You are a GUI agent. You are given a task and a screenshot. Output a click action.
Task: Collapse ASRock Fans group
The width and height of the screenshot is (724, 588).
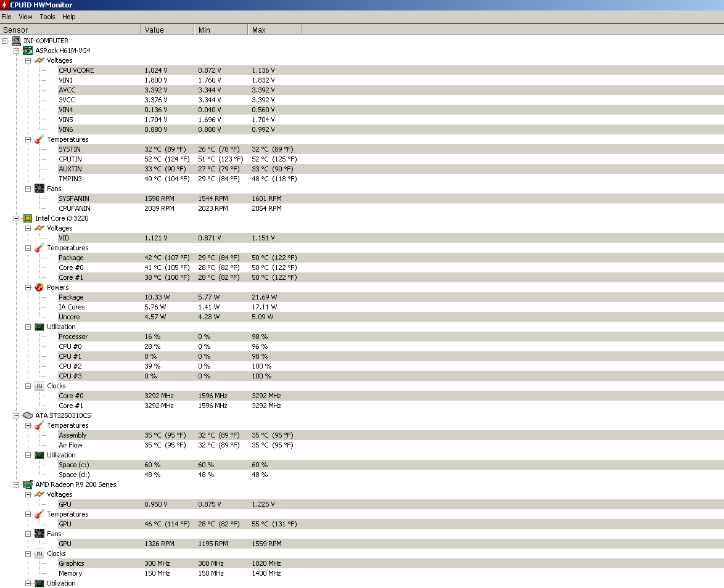coord(28,189)
